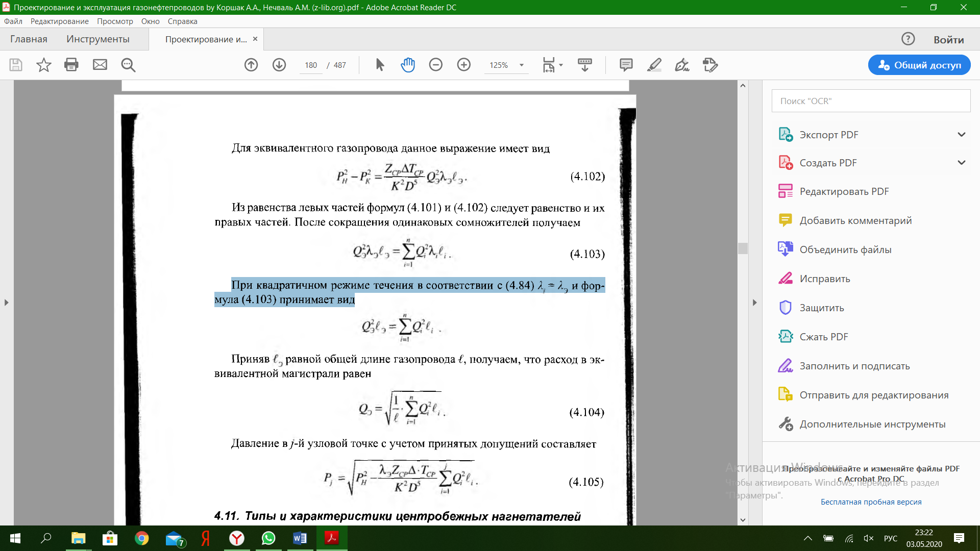Choose the arrow selection tool
This screenshot has height=551, width=980.
coord(380,65)
